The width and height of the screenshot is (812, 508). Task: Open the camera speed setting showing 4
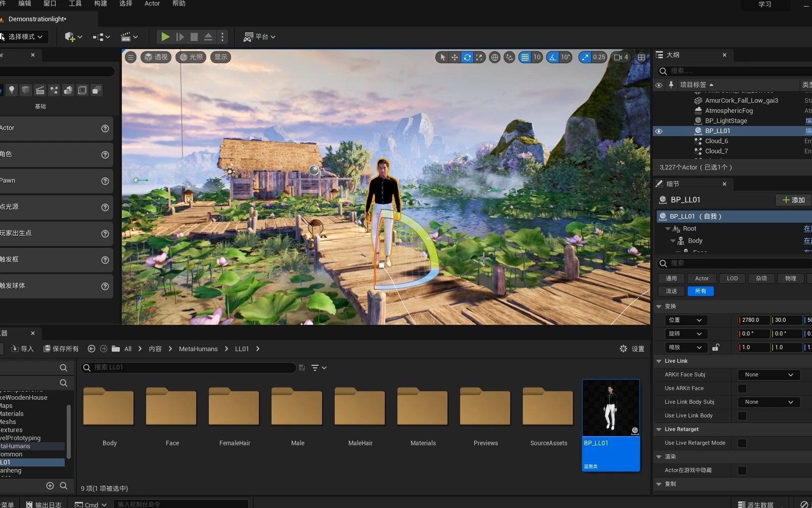click(621, 57)
